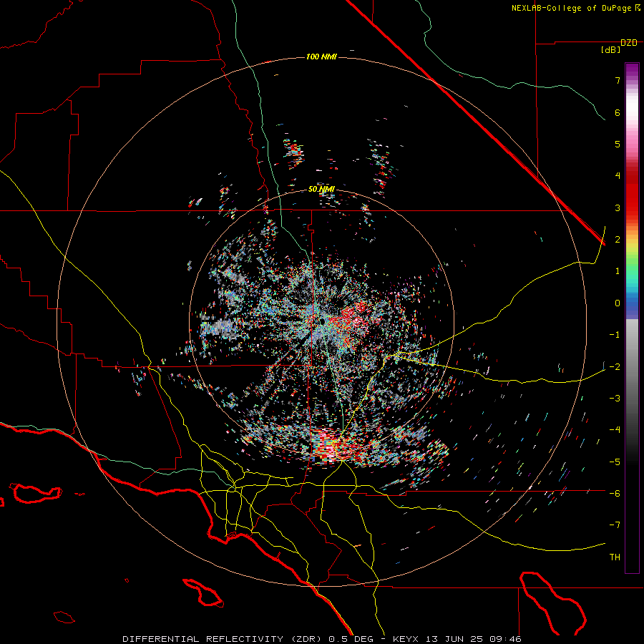Image resolution: width=644 pixels, height=644 pixels.
Task: Click the 100 NMI range ring label
Action: pos(321,57)
